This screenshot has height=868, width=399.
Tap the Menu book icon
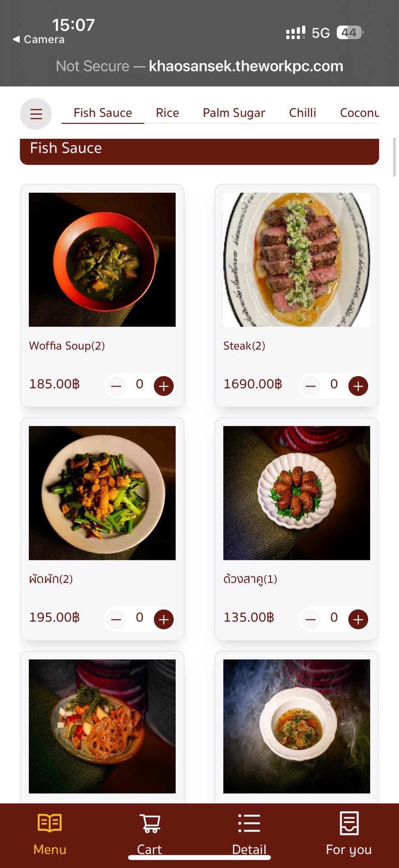[50, 823]
